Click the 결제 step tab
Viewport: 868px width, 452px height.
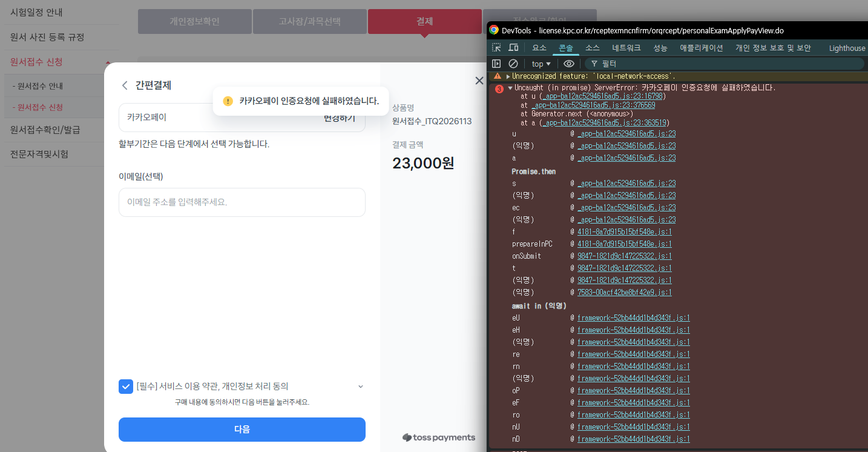(x=425, y=21)
